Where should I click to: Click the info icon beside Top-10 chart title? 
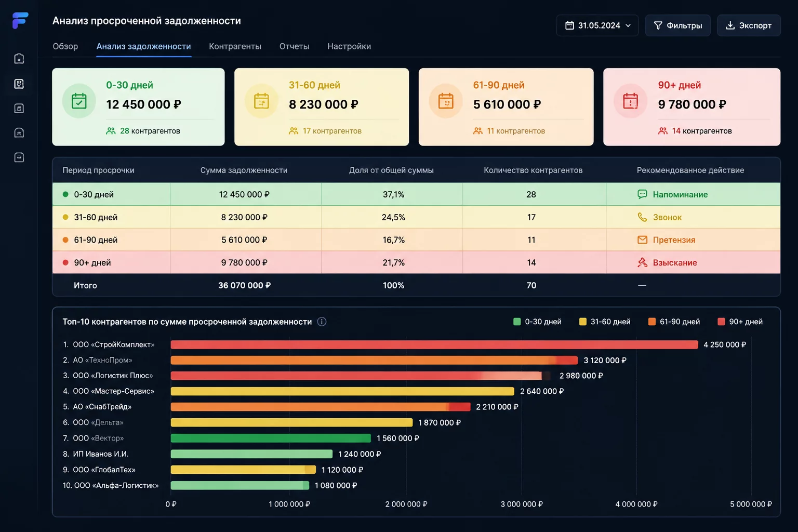tap(322, 322)
